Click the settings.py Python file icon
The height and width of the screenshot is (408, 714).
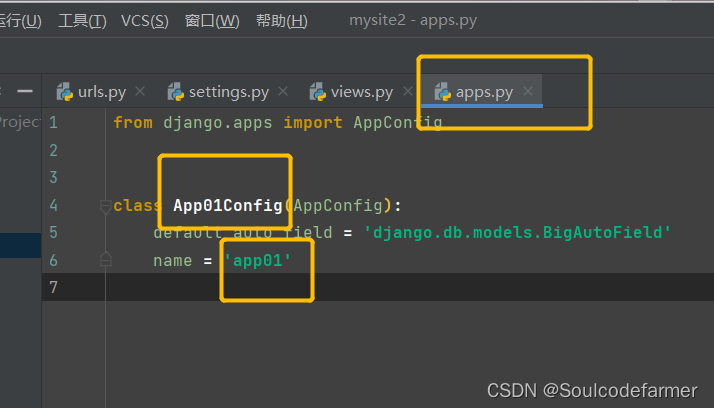[x=176, y=92]
